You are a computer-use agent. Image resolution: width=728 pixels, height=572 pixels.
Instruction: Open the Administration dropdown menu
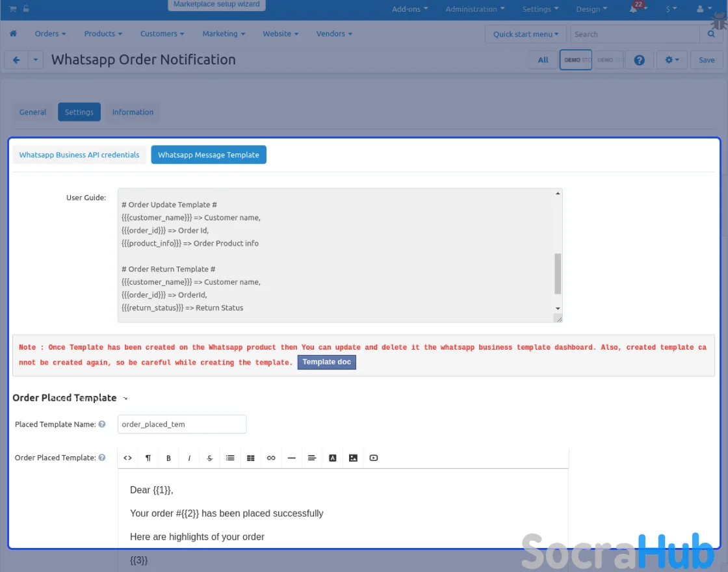point(475,9)
